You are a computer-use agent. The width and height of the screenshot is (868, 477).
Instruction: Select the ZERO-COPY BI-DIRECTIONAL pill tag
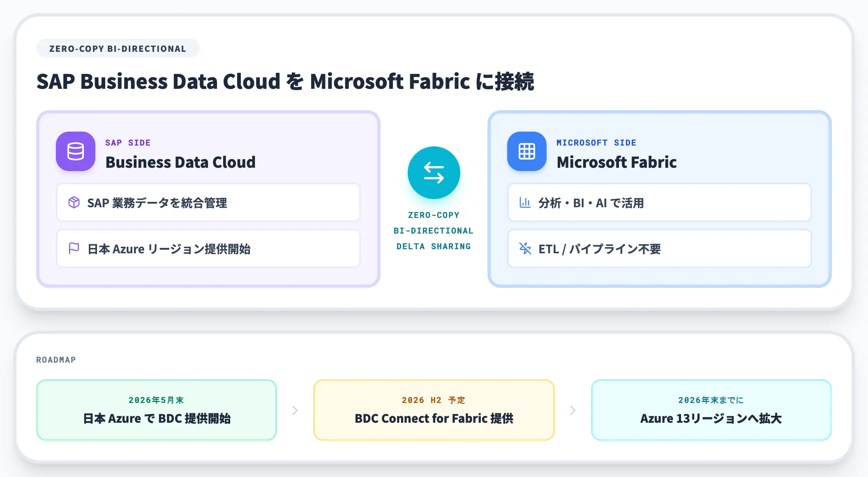pos(118,49)
